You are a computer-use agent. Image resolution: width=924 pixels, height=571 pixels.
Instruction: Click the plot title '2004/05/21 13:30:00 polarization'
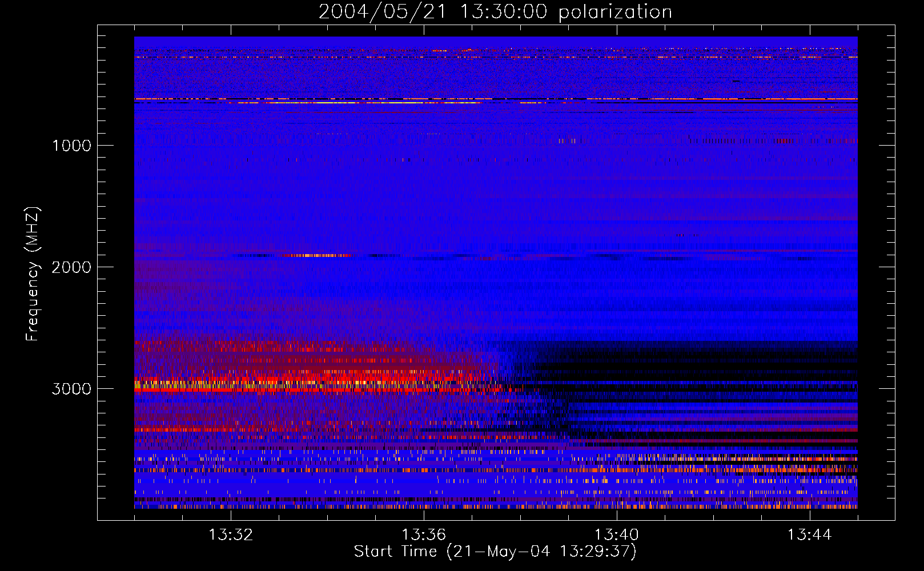coord(495,12)
